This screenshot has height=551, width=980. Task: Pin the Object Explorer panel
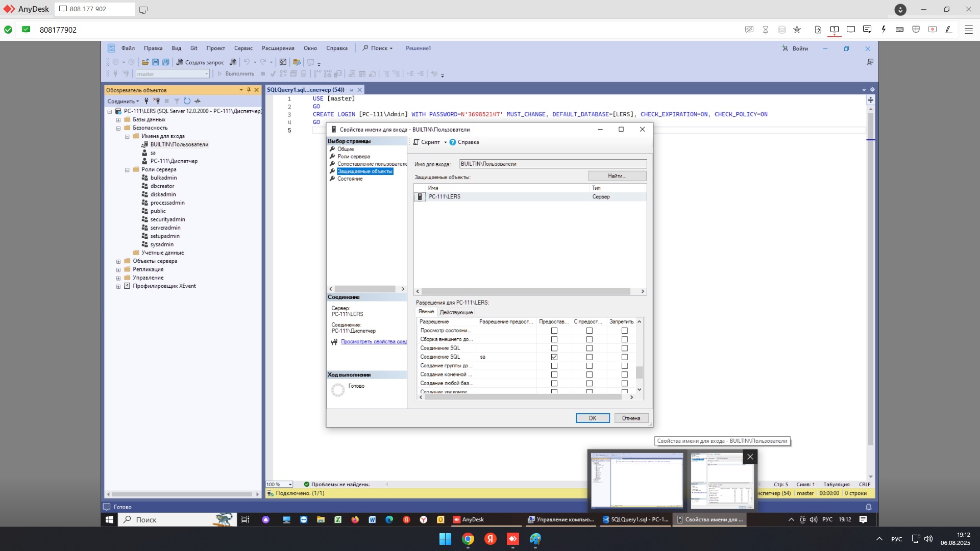249,90
